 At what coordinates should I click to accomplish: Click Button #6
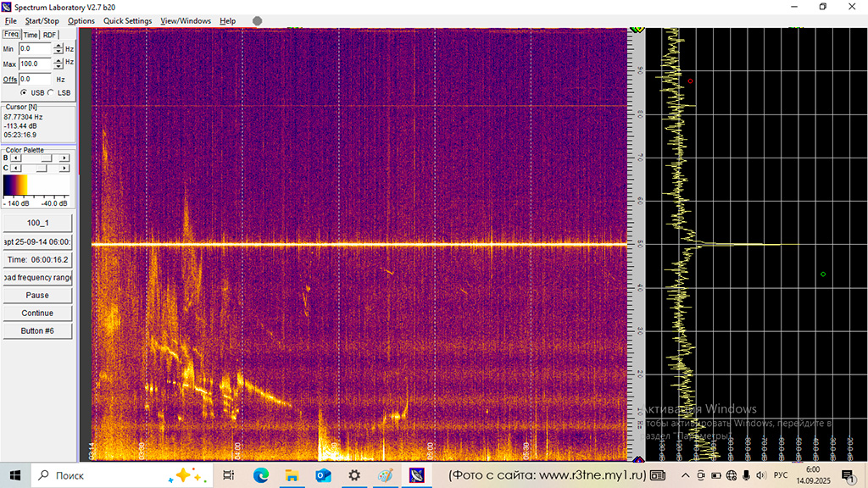pos(37,331)
